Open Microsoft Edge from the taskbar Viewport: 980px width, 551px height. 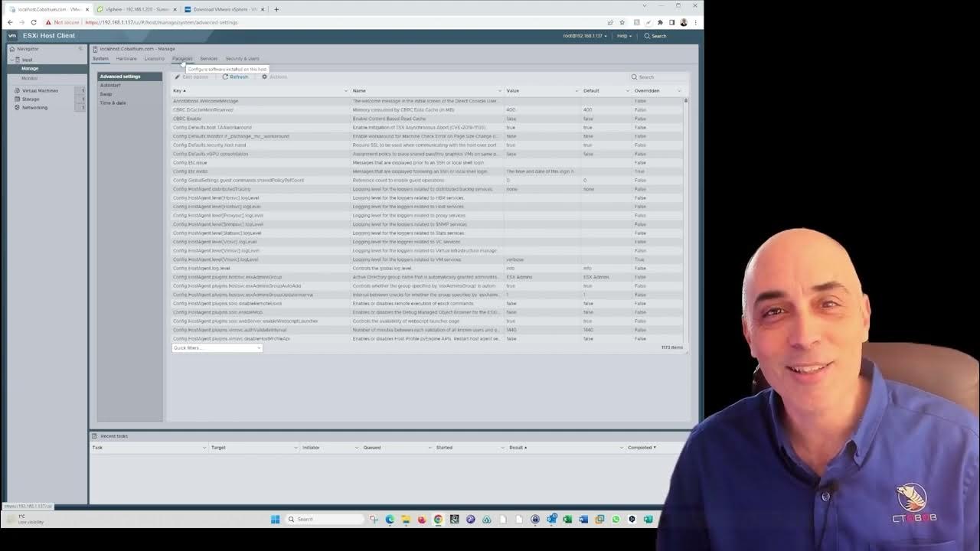pos(390,519)
